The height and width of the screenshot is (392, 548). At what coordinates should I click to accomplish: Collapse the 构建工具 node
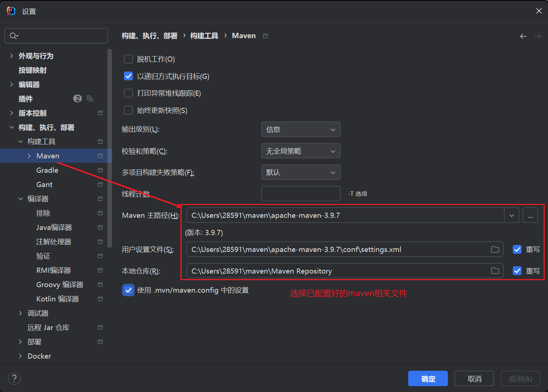(21, 142)
